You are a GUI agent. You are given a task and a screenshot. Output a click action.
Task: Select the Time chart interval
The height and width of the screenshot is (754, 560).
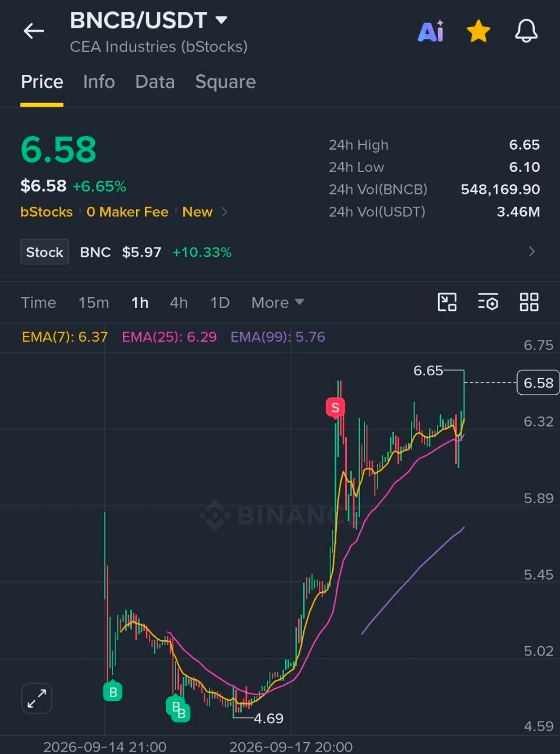[38, 303]
